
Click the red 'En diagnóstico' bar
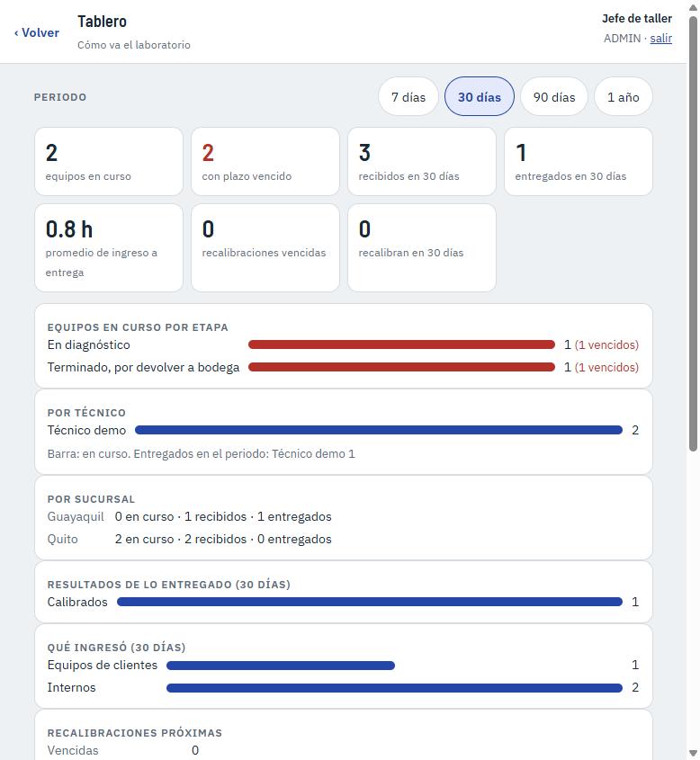pyautogui.click(x=401, y=344)
